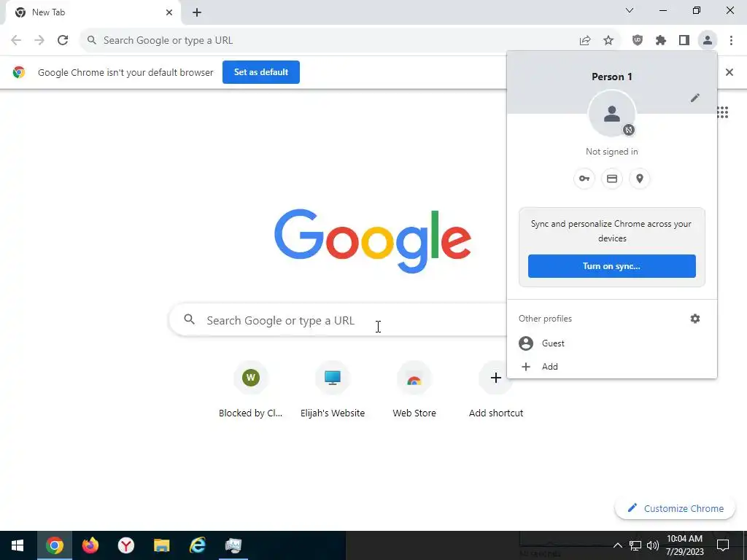Image resolution: width=747 pixels, height=560 pixels.
Task: Open Chrome's three-dot menu
Action: coord(731,41)
